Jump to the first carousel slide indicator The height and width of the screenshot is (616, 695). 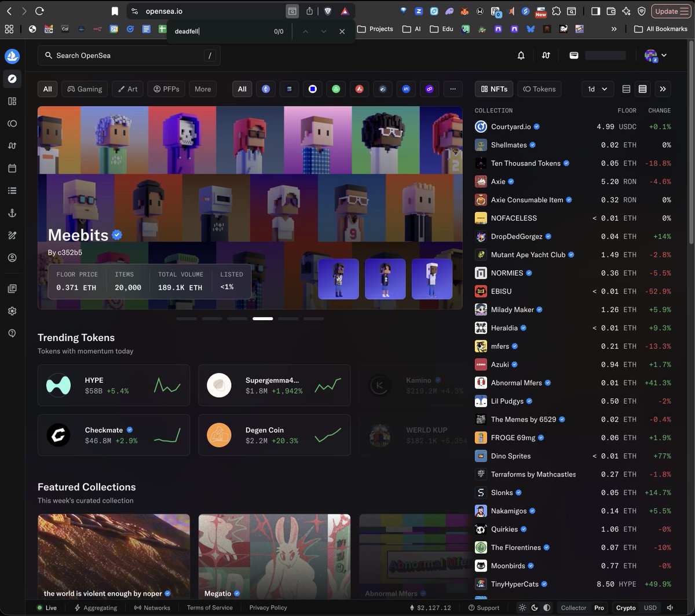tap(186, 318)
